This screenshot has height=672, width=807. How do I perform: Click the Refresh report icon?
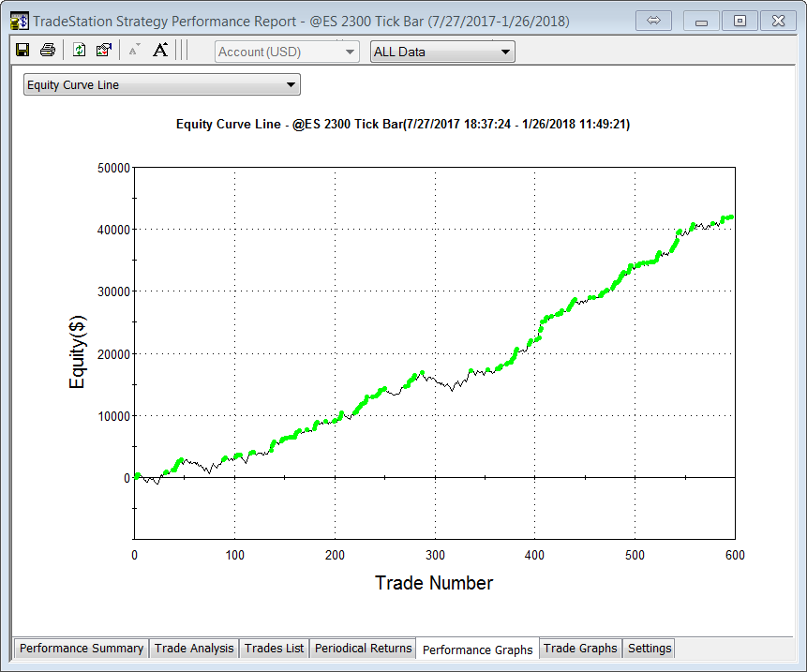pos(80,51)
